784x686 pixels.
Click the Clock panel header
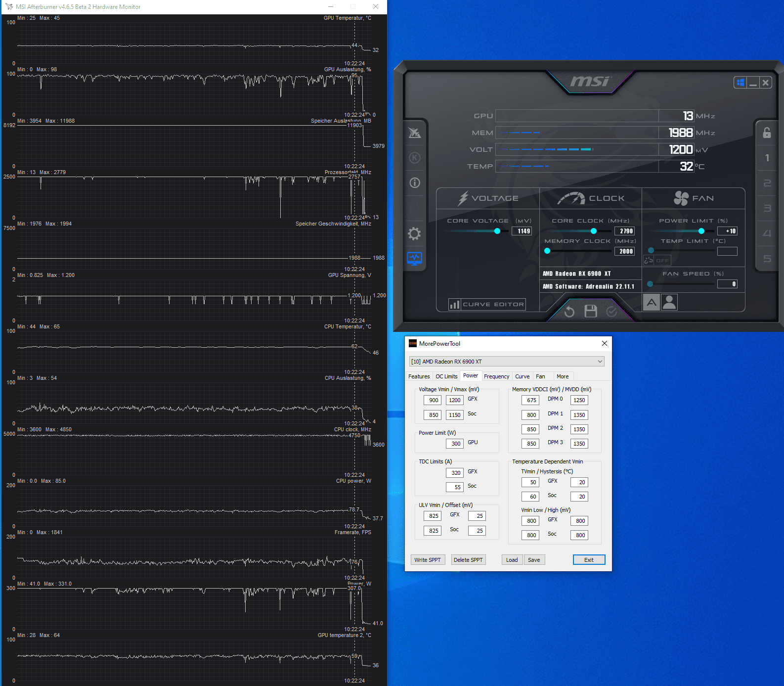point(591,198)
